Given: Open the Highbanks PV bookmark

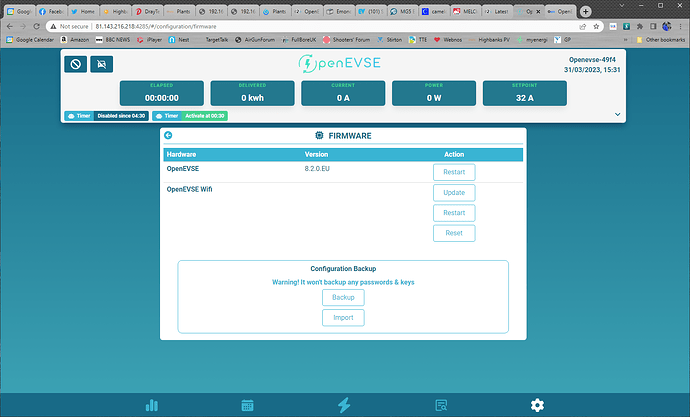Looking at the screenshot, I should 489,40.
